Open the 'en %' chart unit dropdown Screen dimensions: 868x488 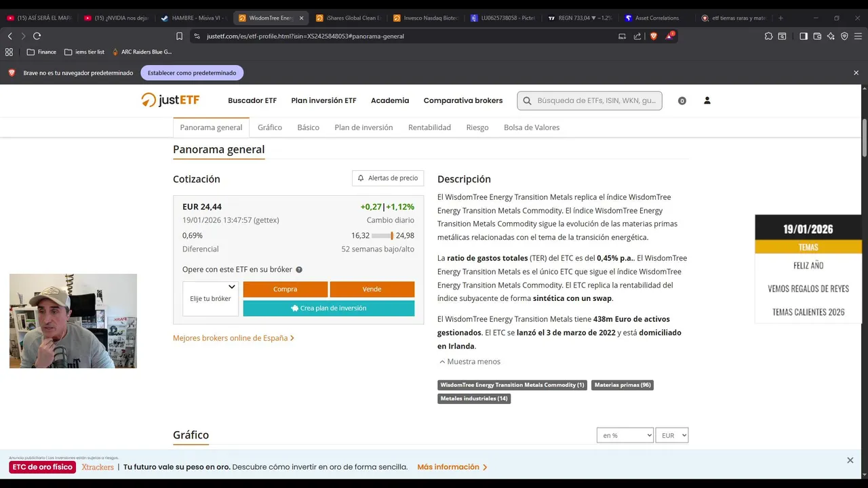625,435
